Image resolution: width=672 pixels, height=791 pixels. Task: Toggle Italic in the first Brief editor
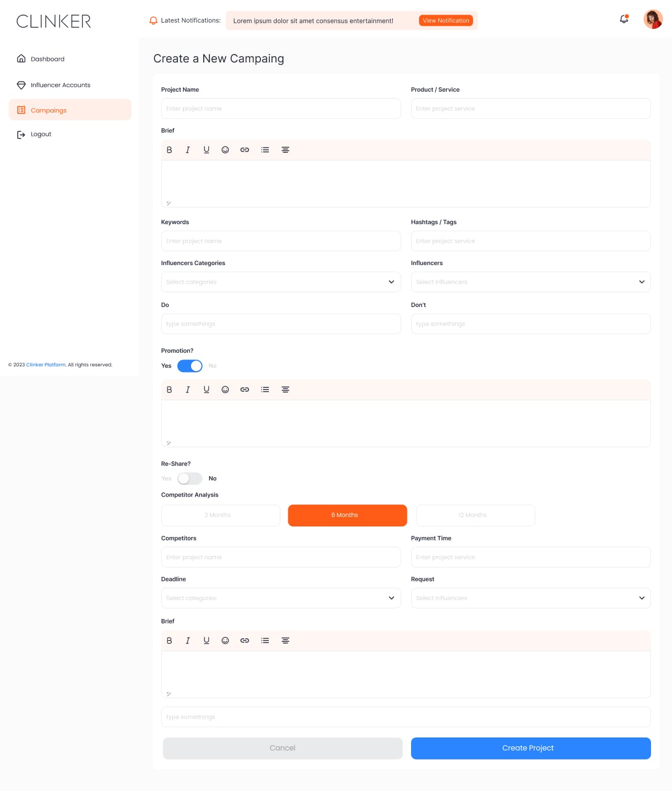tap(187, 150)
